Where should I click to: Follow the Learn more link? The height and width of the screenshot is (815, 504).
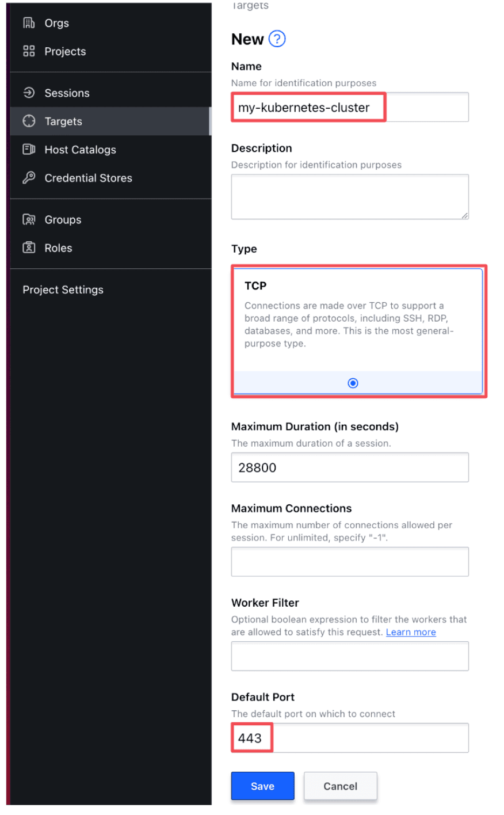(411, 632)
